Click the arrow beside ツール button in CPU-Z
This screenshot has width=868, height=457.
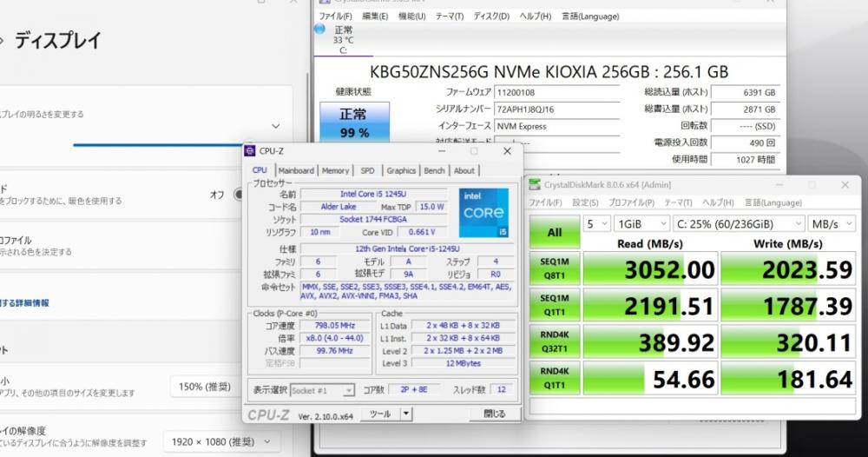tap(406, 414)
